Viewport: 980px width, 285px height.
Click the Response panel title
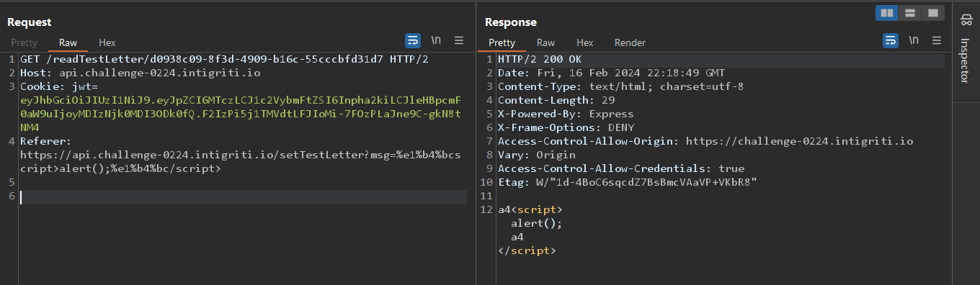pyautogui.click(x=511, y=22)
